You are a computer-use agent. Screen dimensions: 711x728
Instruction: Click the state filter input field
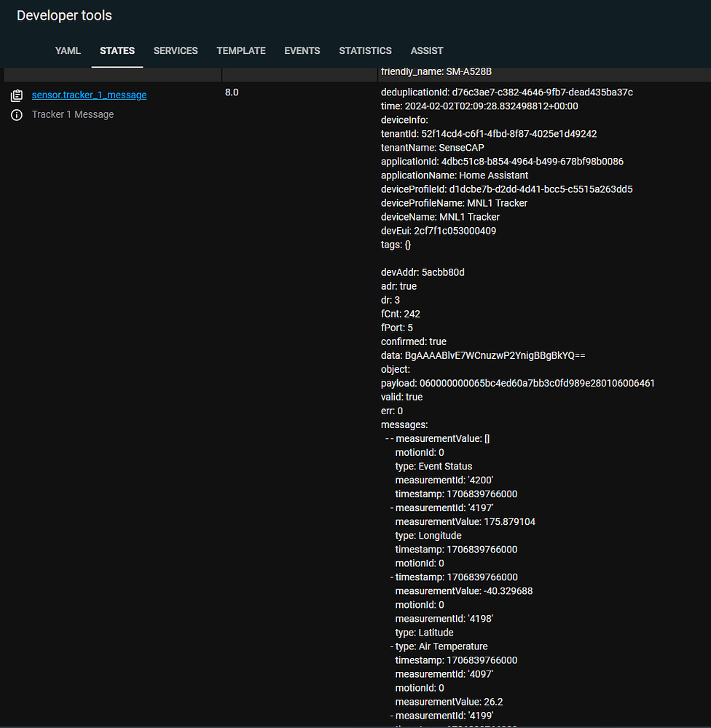pos(299,73)
